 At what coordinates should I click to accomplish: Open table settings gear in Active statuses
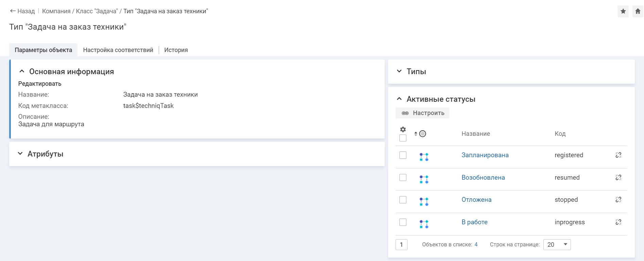point(403,129)
